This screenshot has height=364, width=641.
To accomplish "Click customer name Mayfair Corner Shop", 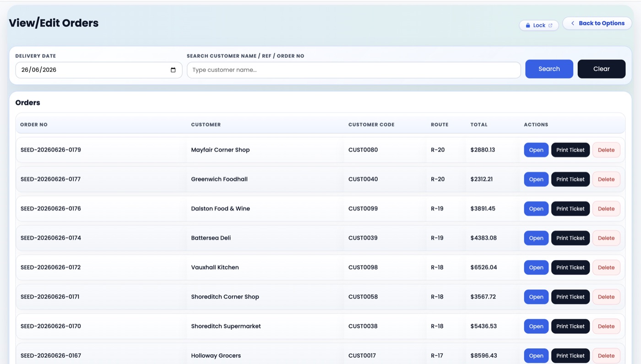I will tap(220, 150).
